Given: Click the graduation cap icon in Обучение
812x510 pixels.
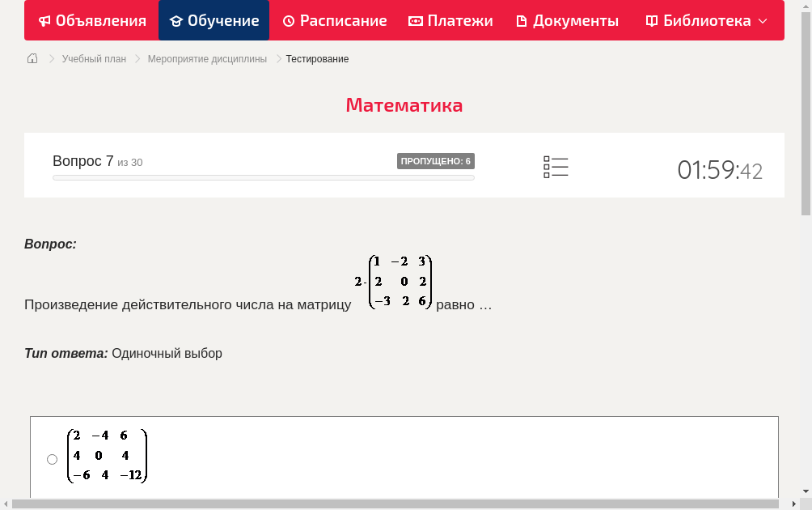Looking at the screenshot, I should [x=176, y=21].
